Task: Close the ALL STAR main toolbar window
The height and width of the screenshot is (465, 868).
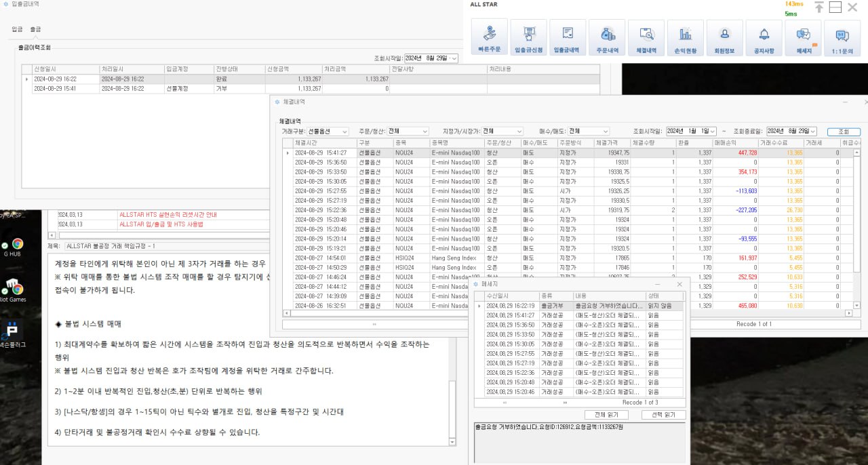Action: point(852,7)
